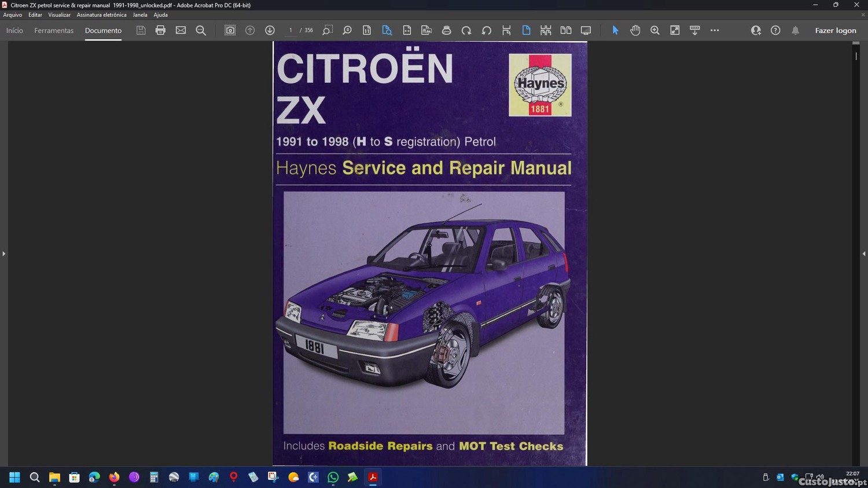Expand the left navigation pane arrow

coord(3,254)
